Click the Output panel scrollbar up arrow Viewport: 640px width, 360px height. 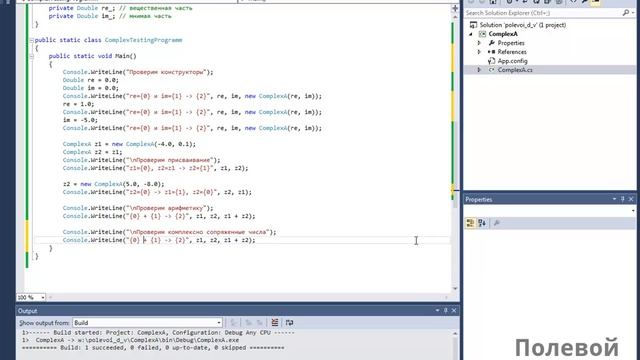[455, 333]
